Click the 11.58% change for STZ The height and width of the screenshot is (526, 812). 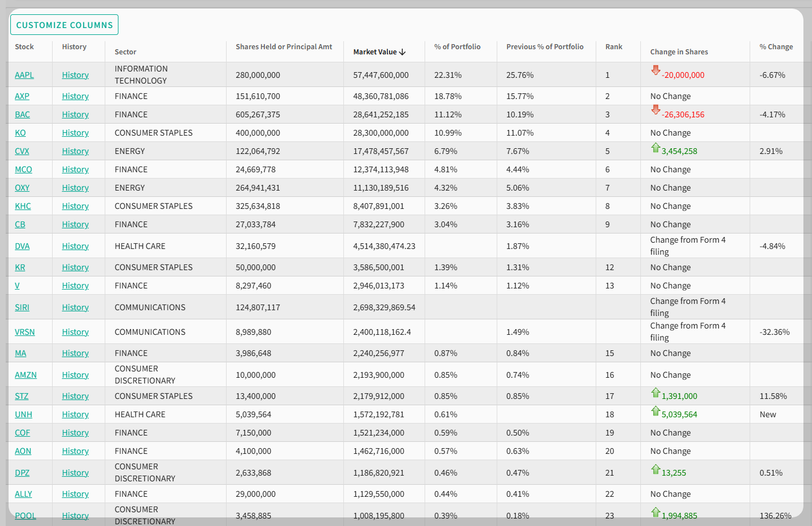coord(773,396)
